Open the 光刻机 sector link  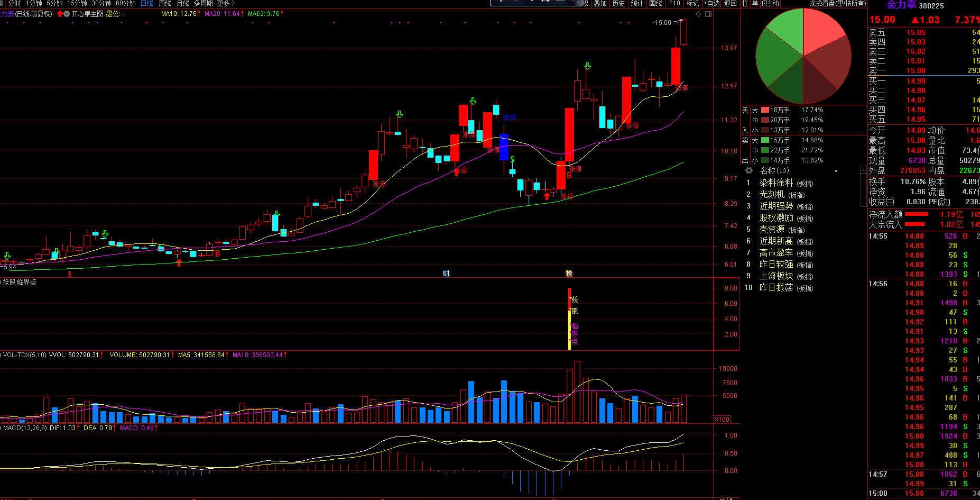(x=771, y=195)
